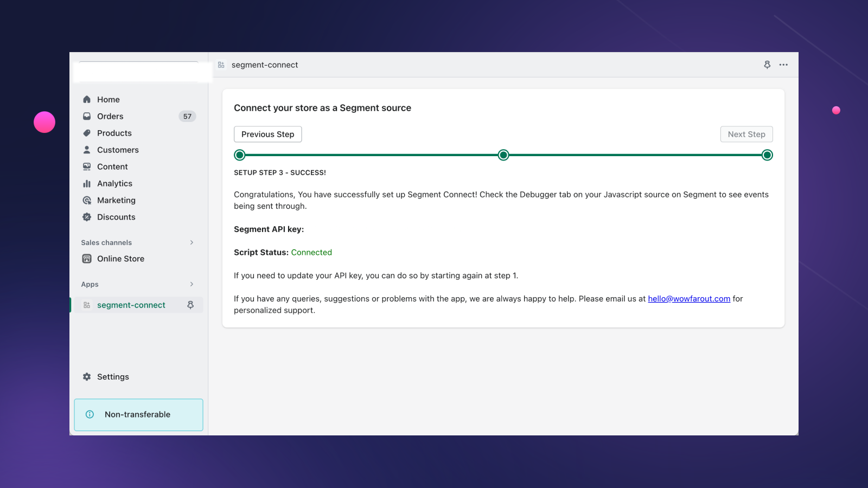Click the Discounts badge icon
The image size is (868, 488).
[87, 217]
